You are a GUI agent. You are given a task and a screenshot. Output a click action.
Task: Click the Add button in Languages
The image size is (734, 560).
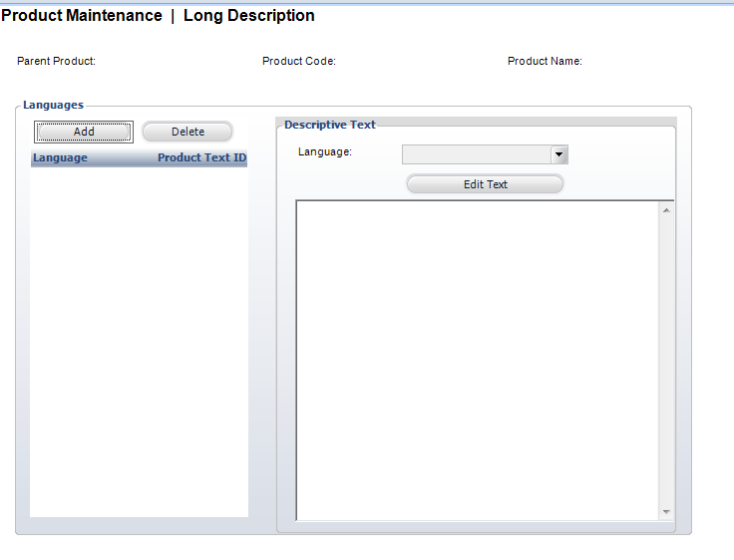(x=84, y=132)
